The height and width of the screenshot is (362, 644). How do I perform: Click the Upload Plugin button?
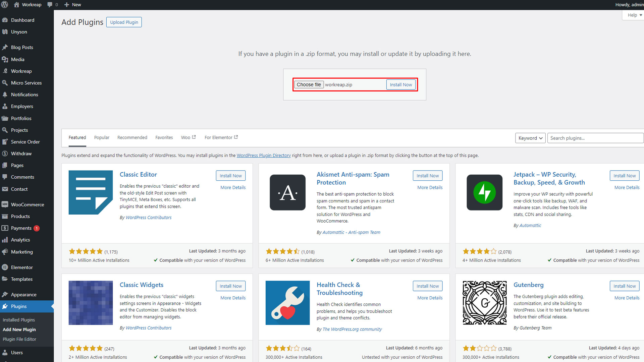(x=124, y=22)
